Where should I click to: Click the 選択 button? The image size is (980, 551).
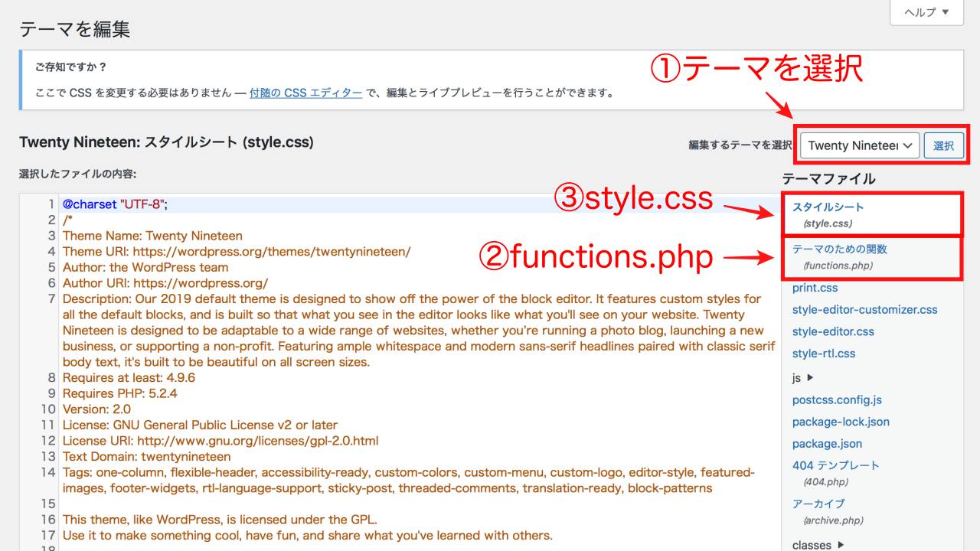943,145
